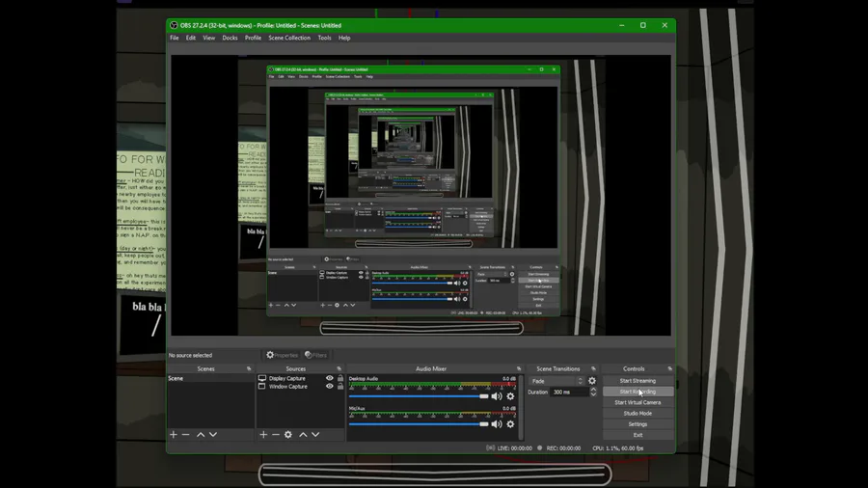This screenshot has height=488, width=868.
Task: Open the View menu
Action: tap(208, 39)
